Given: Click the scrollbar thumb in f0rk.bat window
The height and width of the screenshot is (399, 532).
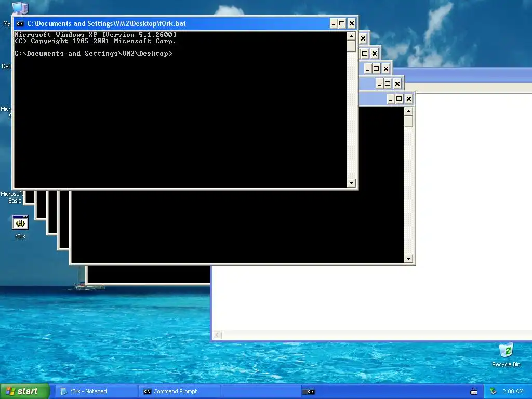Looking at the screenshot, I should click(x=351, y=46).
